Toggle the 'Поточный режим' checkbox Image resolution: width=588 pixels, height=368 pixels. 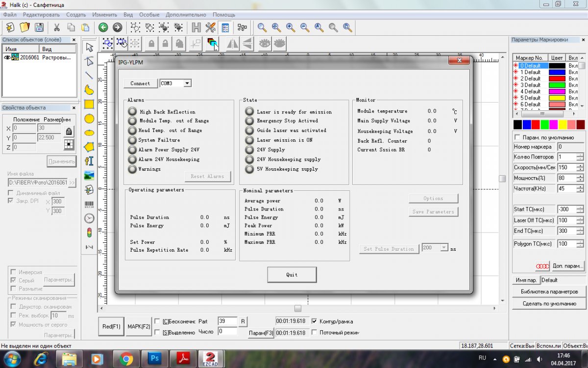[x=315, y=332]
